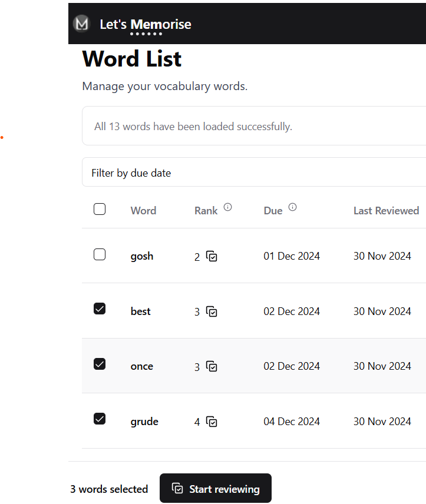
Task: Click the icon inside Start reviewing button
Action: coord(177,488)
